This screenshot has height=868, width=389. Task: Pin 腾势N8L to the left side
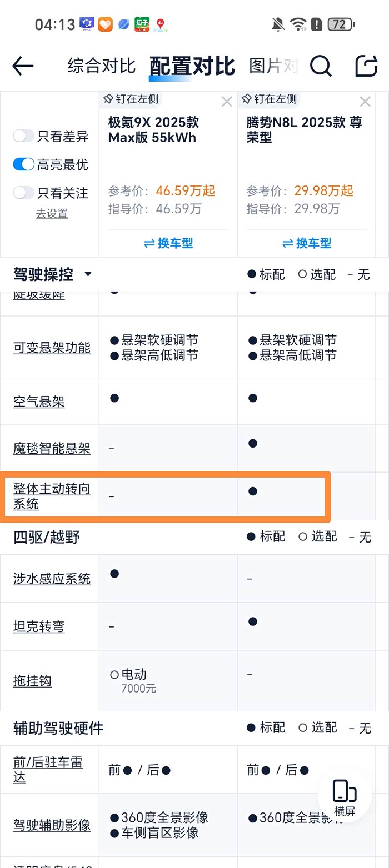tap(270, 99)
